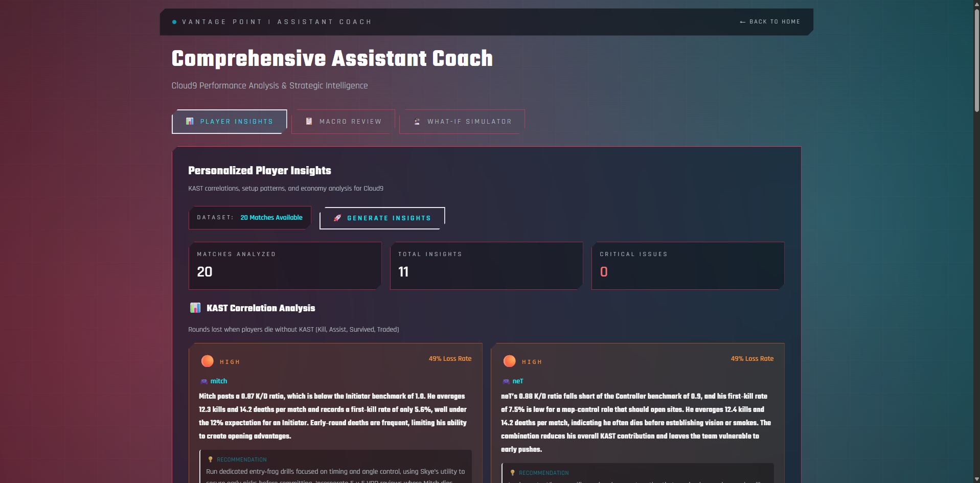Go back to home
This screenshot has height=483, width=980.
[x=770, y=22]
